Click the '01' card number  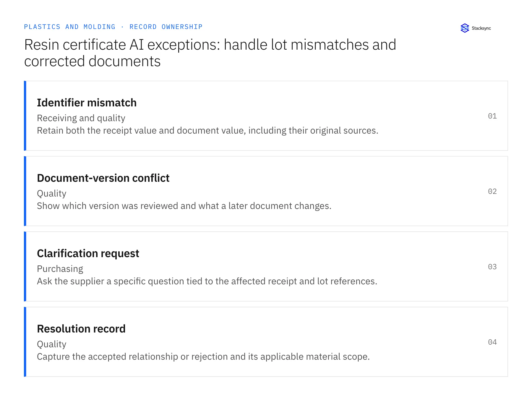[x=492, y=116]
